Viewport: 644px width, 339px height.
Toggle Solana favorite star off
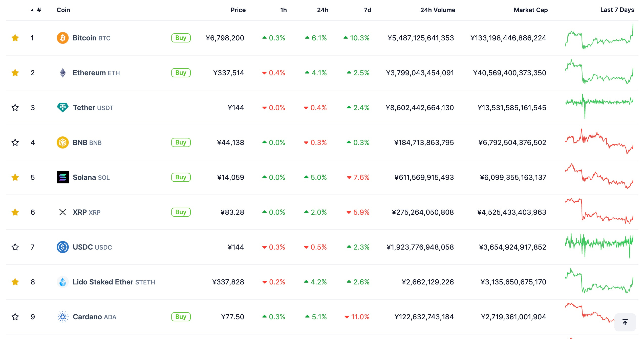pyautogui.click(x=15, y=177)
